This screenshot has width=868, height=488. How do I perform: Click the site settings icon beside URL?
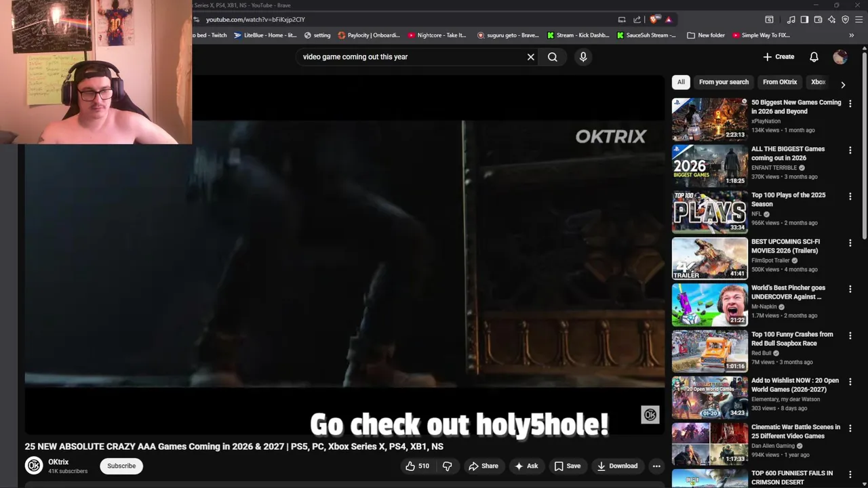(197, 20)
